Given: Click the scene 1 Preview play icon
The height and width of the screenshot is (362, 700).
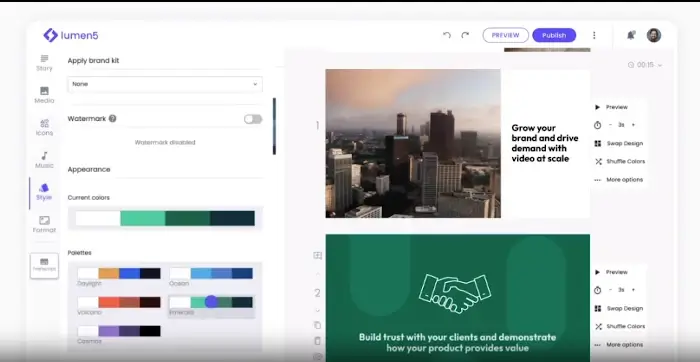Looking at the screenshot, I should pos(597,107).
